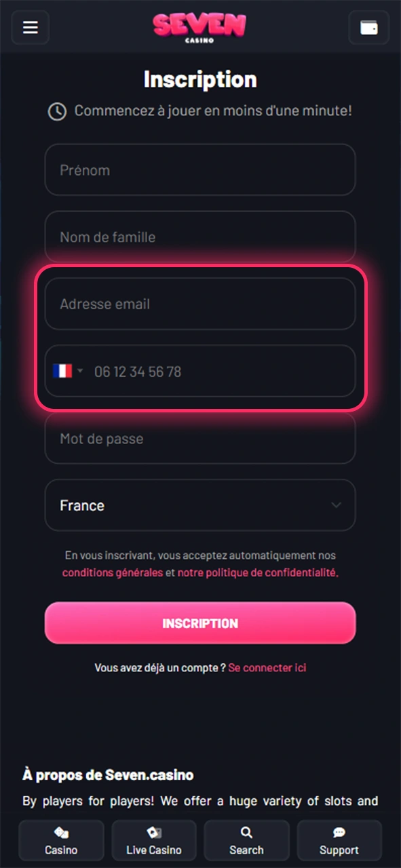The height and width of the screenshot is (868, 401).
Task: Click the Seven Casino logo
Action: (199, 27)
